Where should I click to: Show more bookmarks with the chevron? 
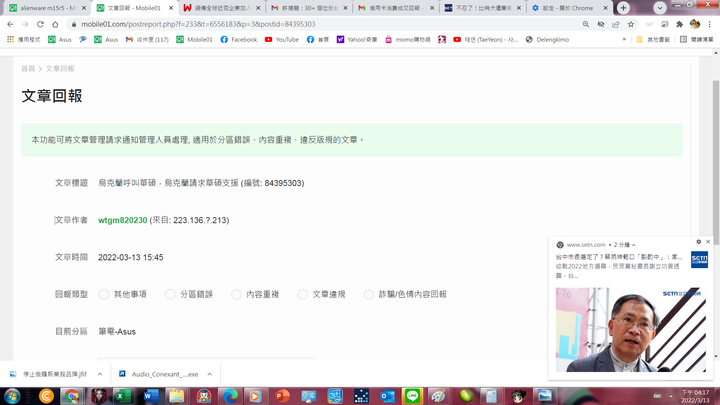pyautogui.click(x=624, y=39)
